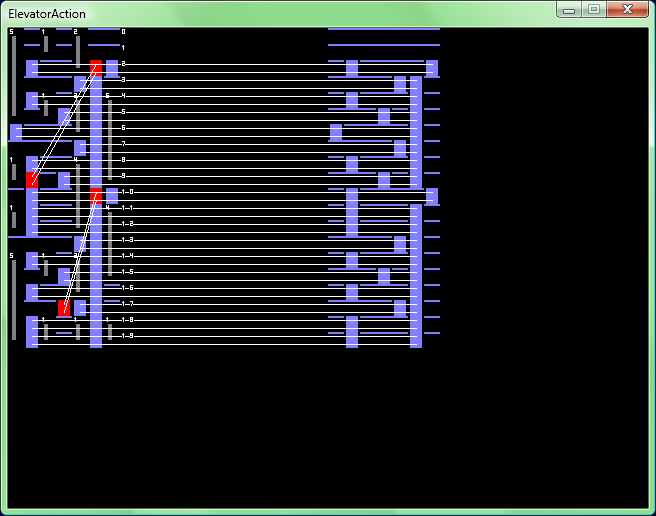Viewport: 656px width, 516px height.
Task: Click the red block beside floor label 1-0
Action: (96, 196)
